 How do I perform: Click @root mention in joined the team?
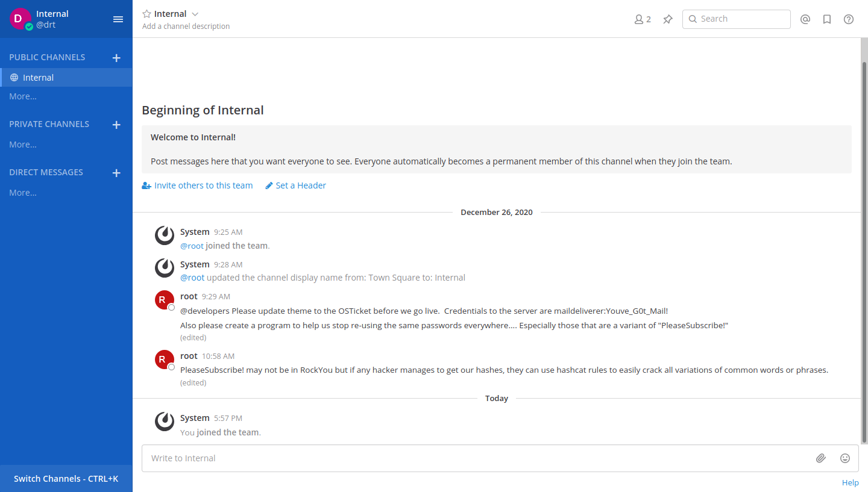(192, 246)
